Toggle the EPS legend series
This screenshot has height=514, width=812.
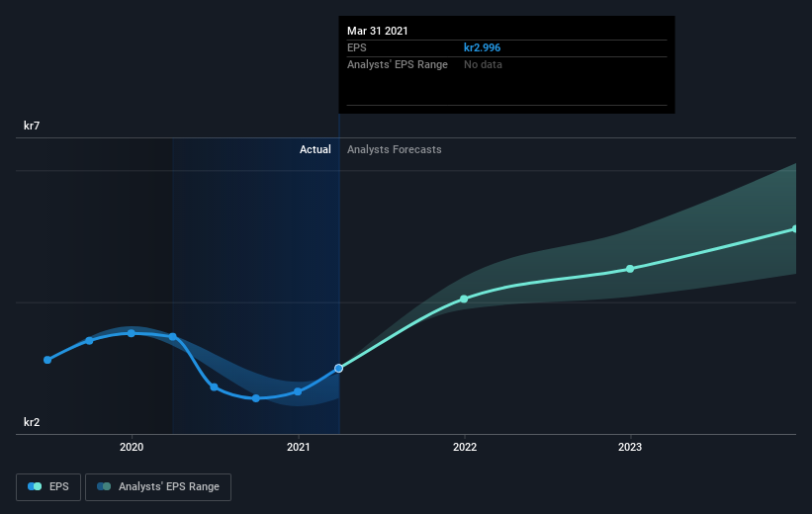47,486
